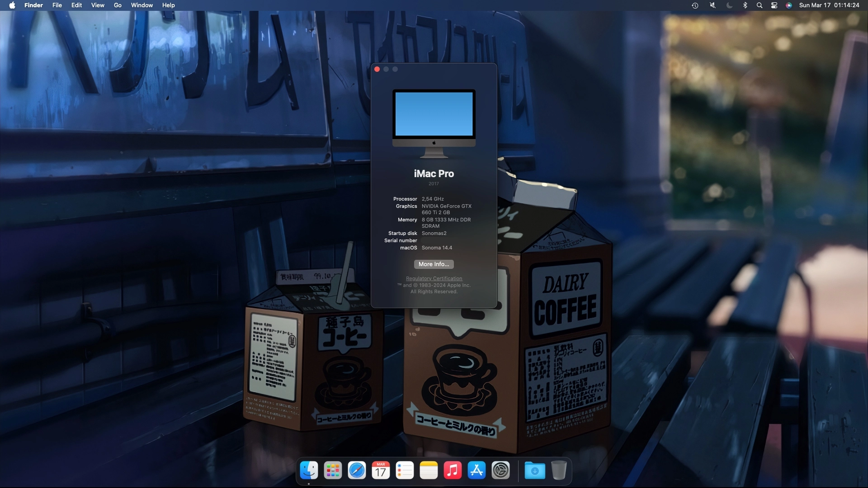The height and width of the screenshot is (488, 868).
Task: Launch Siri from menu bar
Action: [788, 5]
